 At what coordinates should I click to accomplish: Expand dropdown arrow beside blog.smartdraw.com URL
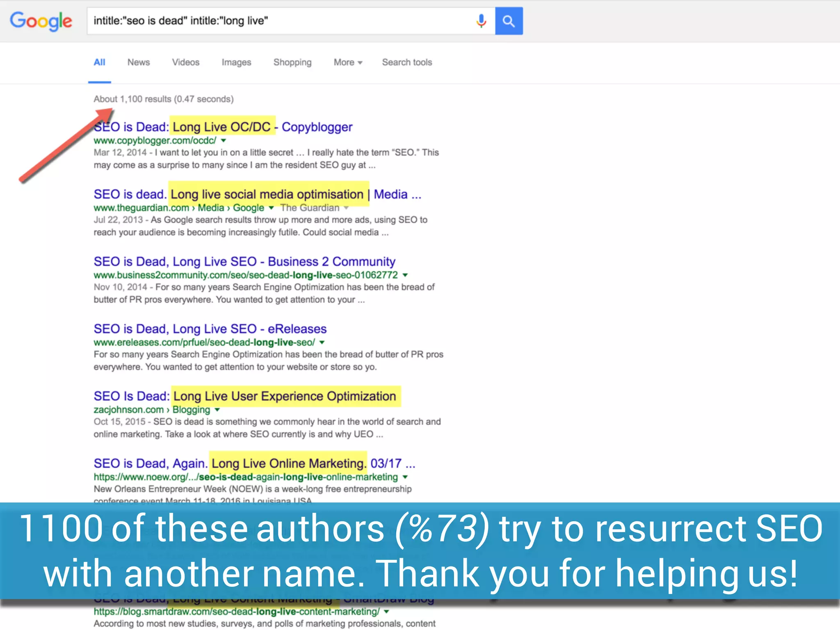coord(386,611)
